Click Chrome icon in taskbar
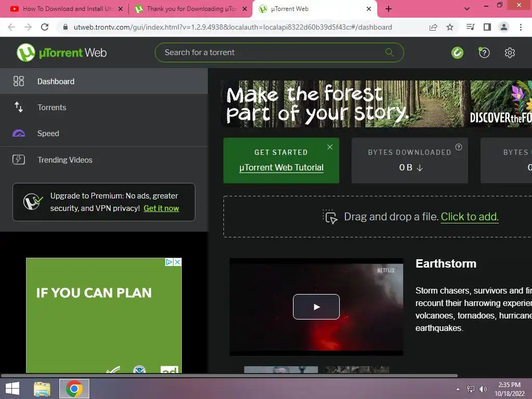The width and height of the screenshot is (532, 399). coord(74,389)
